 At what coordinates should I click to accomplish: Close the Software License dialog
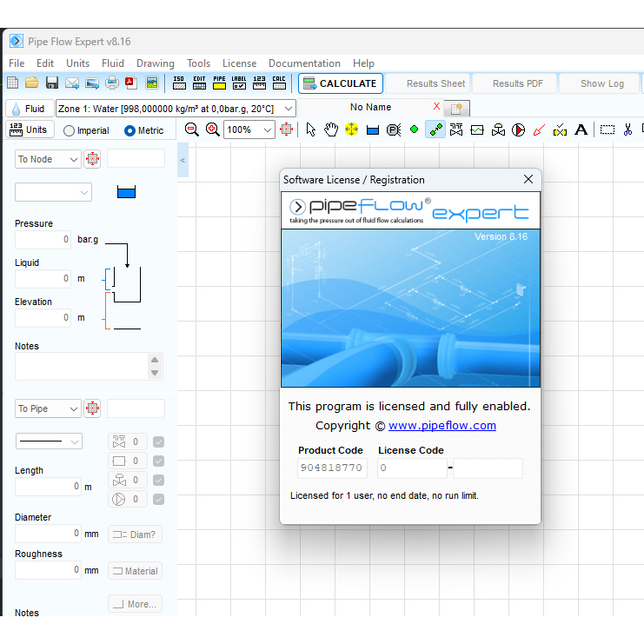coord(528,179)
